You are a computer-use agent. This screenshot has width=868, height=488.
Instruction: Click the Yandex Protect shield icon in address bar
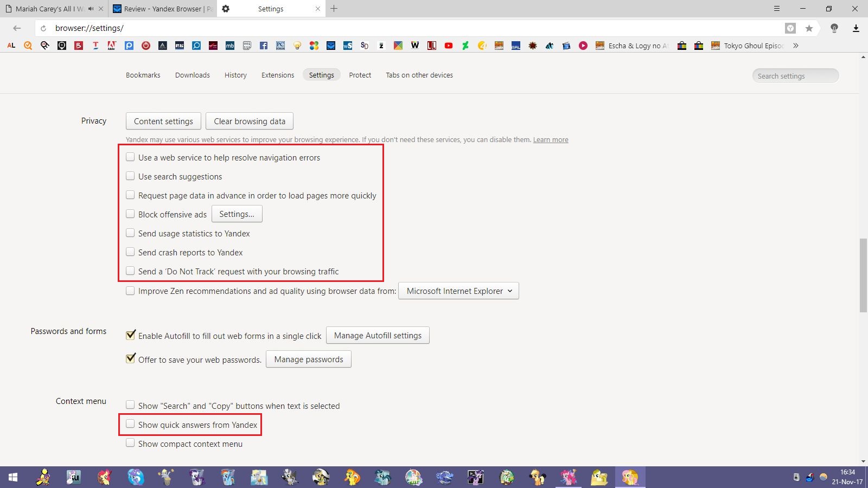790,28
